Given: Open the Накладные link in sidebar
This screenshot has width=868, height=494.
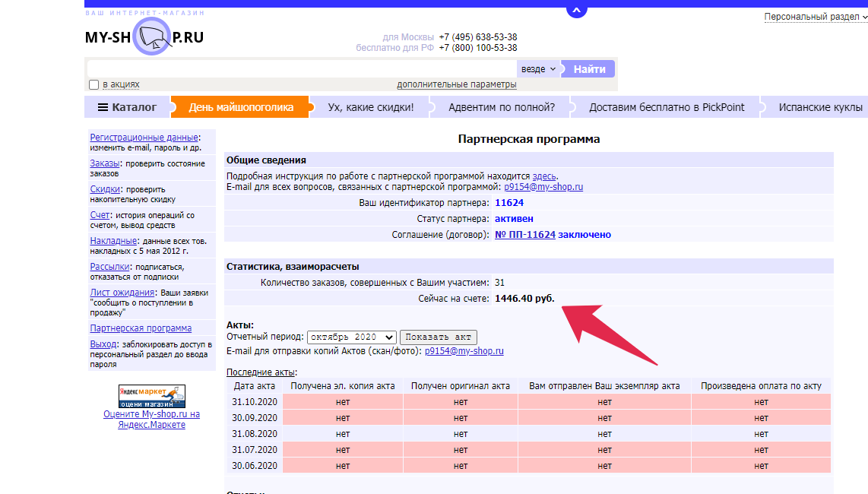Looking at the screenshot, I should (x=113, y=241).
